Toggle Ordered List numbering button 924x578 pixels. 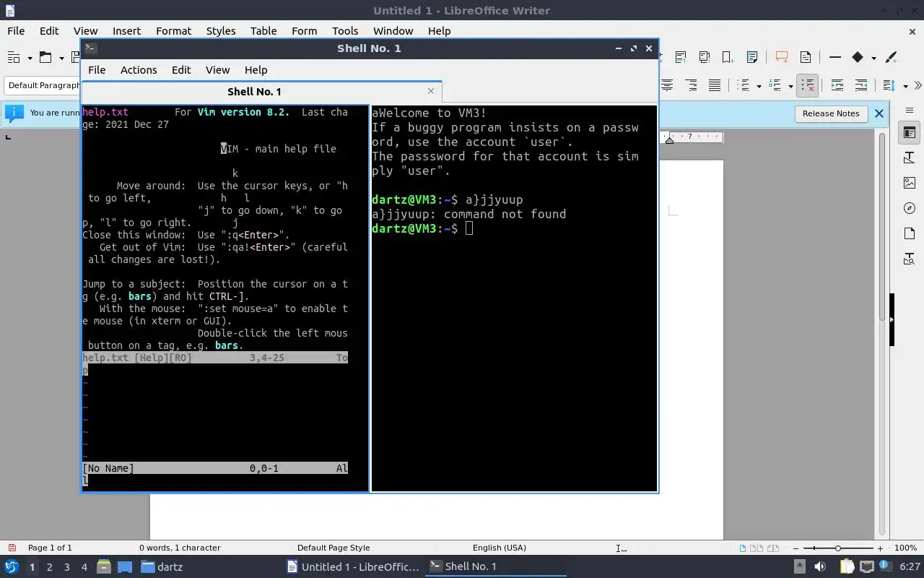776,85
